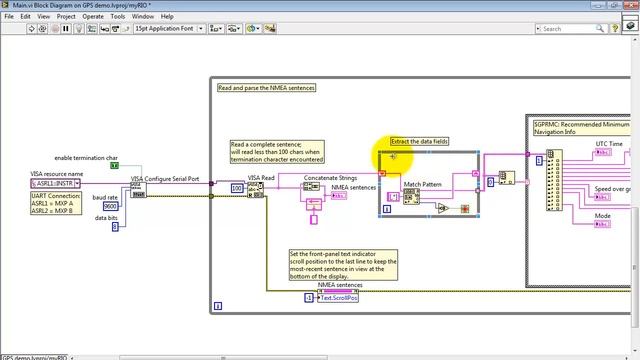The width and height of the screenshot is (640, 360).
Task: Click the horizontal scrollbar thumb
Action: click(224, 358)
